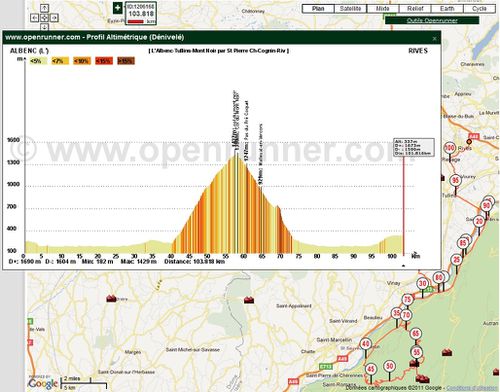Select the Cycle map layer
Screen dimensions: 500x392
coord(479,9)
